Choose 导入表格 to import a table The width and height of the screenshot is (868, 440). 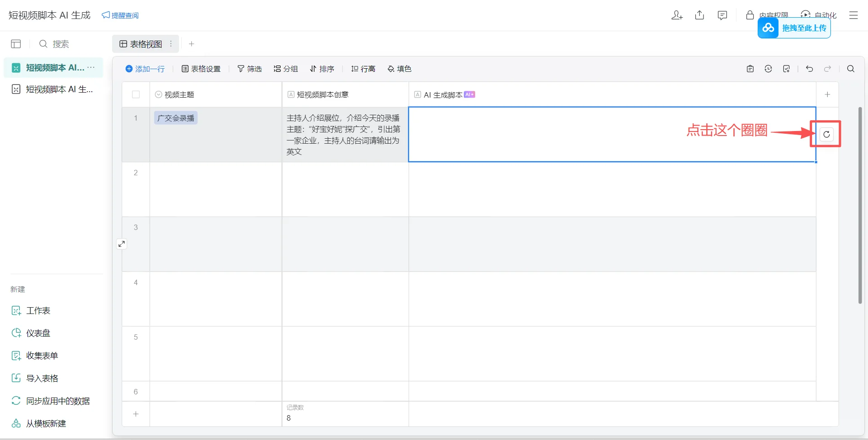pyautogui.click(x=35, y=379)
